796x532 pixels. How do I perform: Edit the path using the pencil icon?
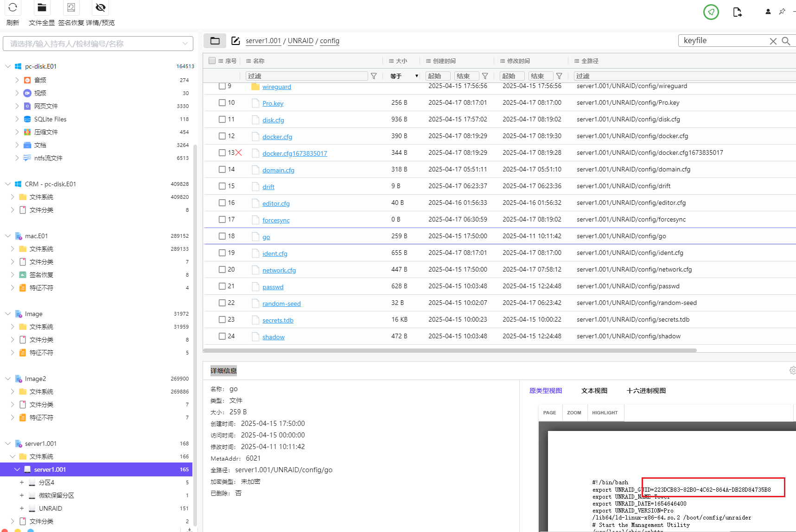tap(236, 41)
